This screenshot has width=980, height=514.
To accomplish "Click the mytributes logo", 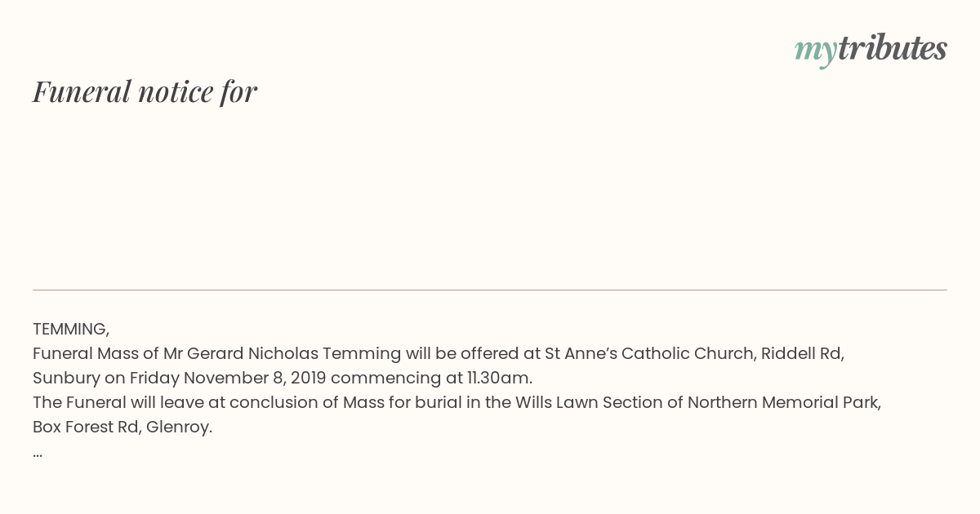I will click(x=871, y=49).
